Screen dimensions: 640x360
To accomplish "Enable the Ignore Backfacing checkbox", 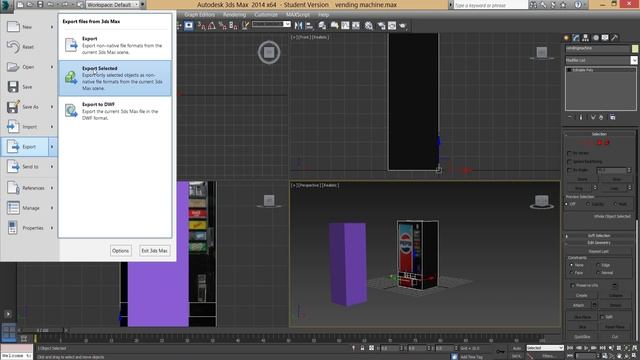I will tap(570, 162).
